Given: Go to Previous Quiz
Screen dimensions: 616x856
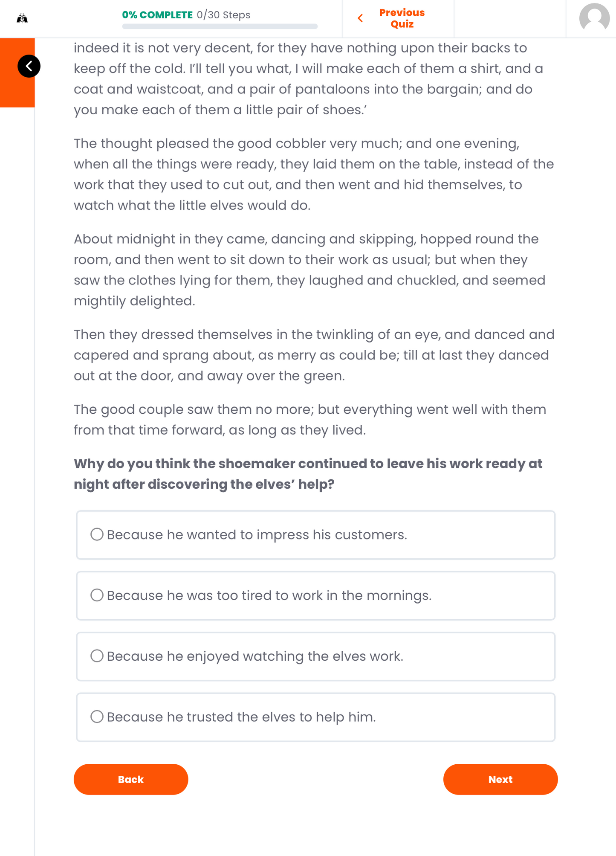Looking at the screenshot, I should 402,18.
